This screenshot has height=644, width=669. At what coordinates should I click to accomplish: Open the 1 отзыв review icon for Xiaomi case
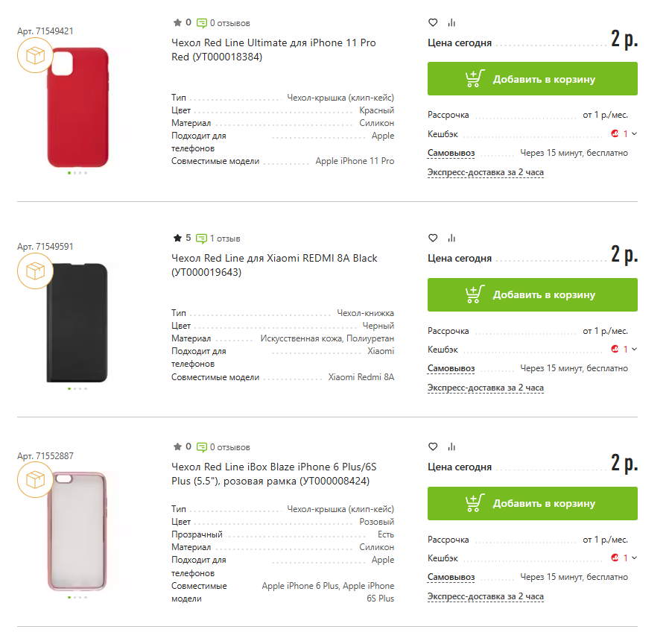click(201, 239)
